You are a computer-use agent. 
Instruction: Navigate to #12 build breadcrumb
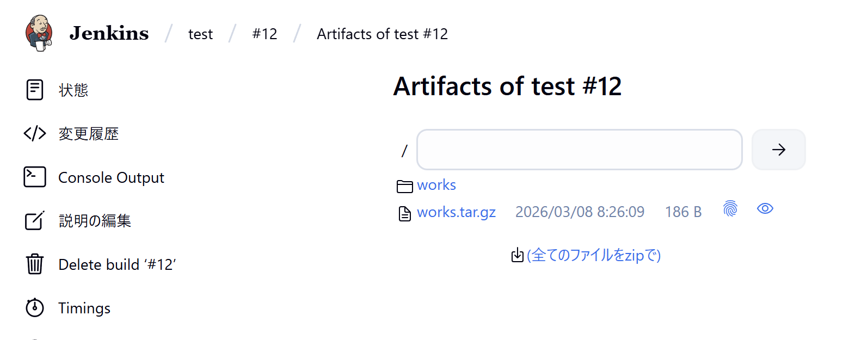click(264, 34)
